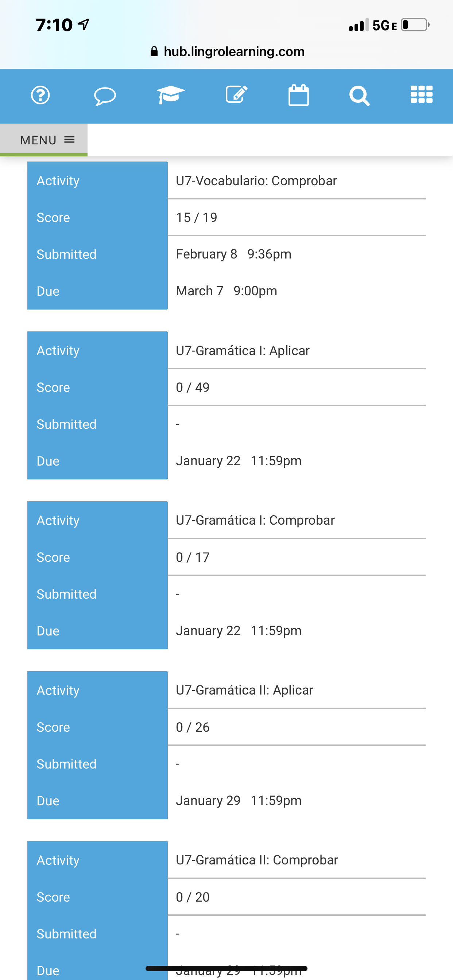Open the calendar icon
This screenshot has width=453, height=980.
[x=298, y=95]
